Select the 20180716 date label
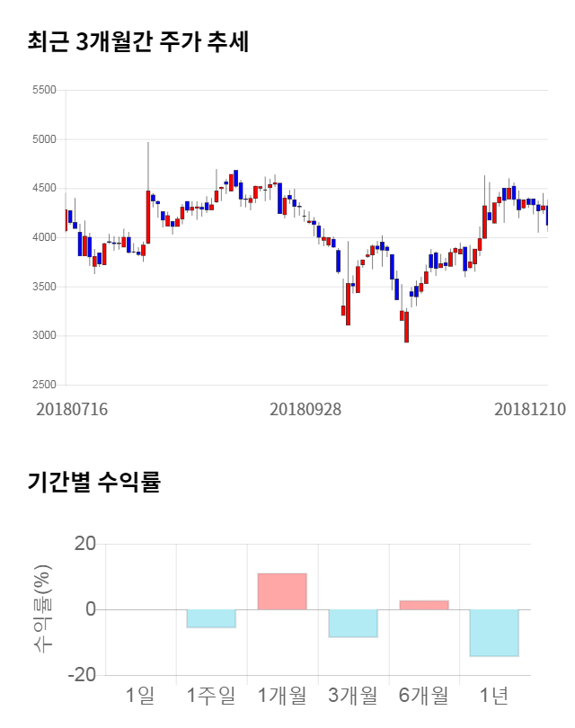This screenshot has width=575, height=728. tap(72, 409)
